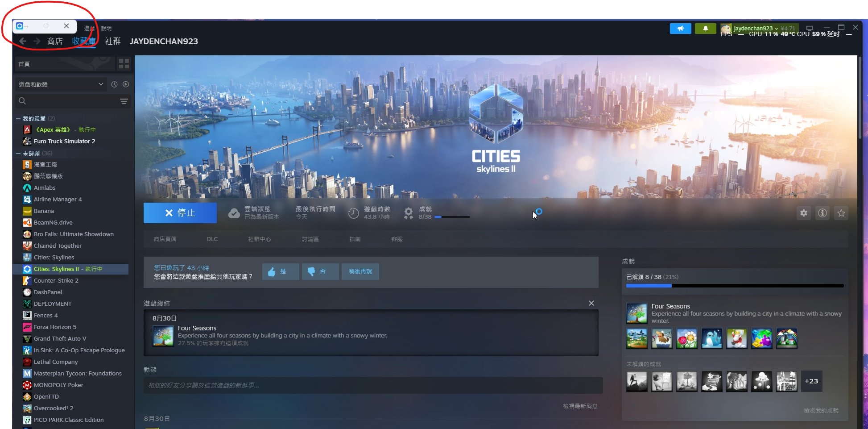The height and width of the screenshot is (429, 868).
Task: Open game settings gear icon
Action: point(803,213)
